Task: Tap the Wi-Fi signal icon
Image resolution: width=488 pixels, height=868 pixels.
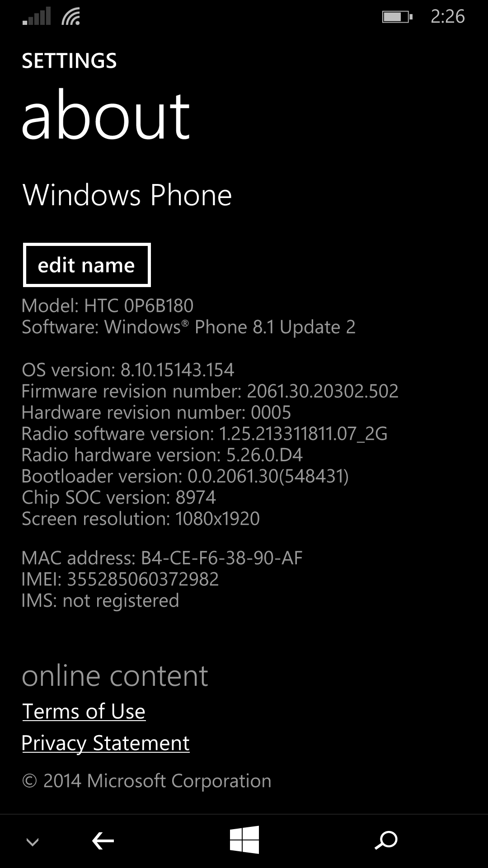Action: [x=71, y=17]
